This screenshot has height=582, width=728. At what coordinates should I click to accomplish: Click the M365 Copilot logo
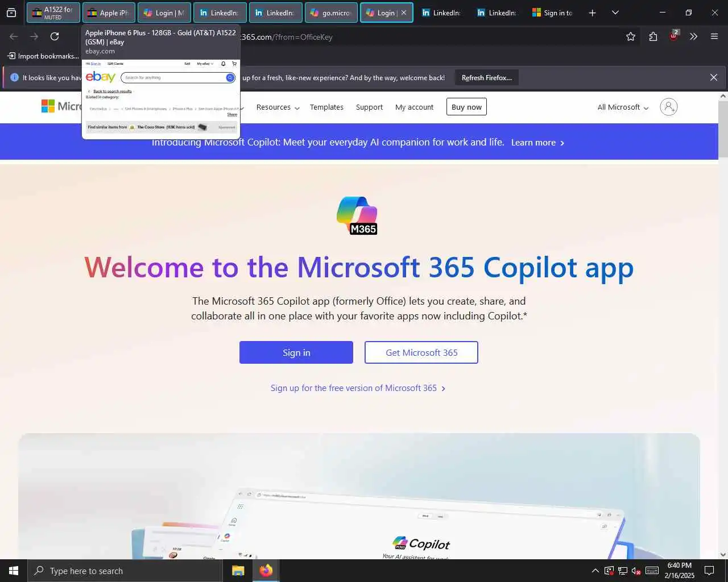click(357, 215)
